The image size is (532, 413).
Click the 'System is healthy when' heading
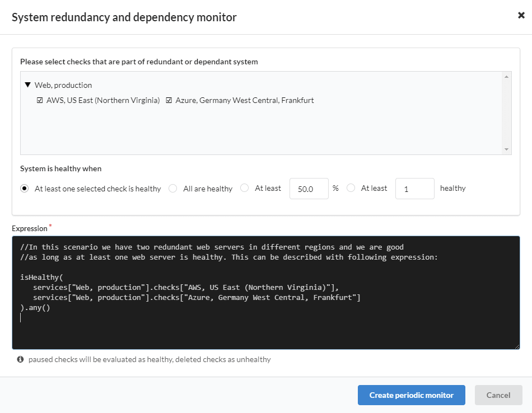(60, 168)
